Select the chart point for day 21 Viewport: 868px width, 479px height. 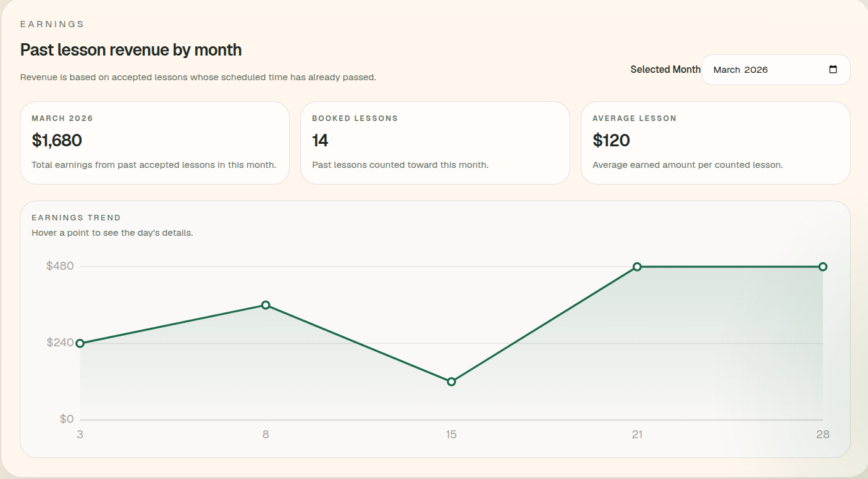[x=637, y=267]
